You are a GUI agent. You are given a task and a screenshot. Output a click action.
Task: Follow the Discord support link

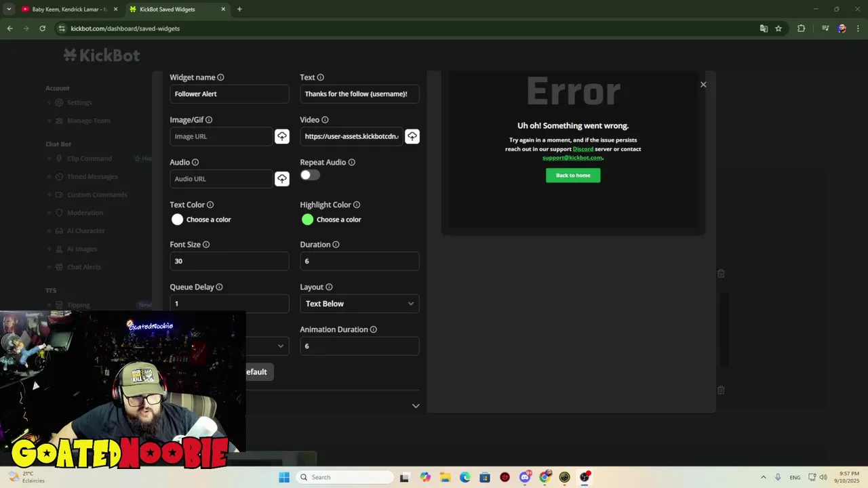[x=583, y=149]
